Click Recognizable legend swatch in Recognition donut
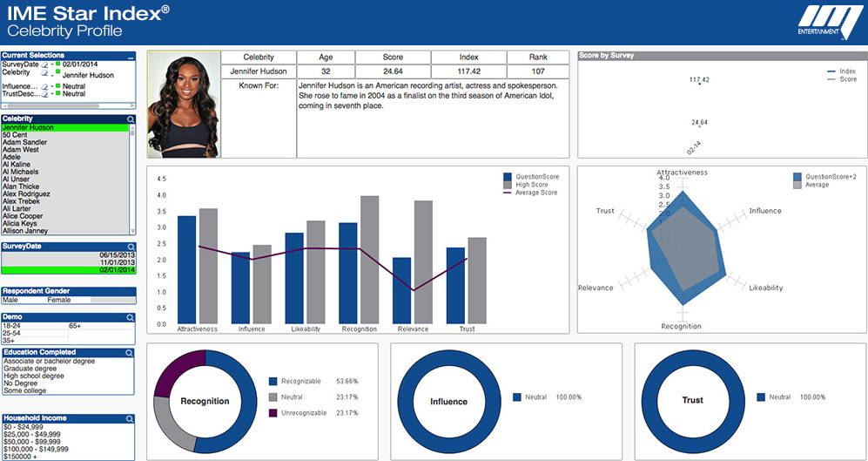 coord(273,381)
